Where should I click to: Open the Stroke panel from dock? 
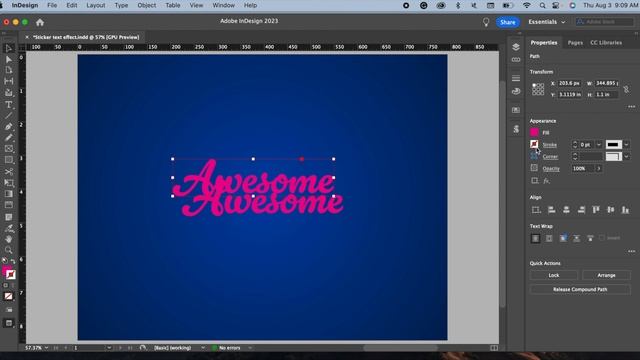[516, 78]
